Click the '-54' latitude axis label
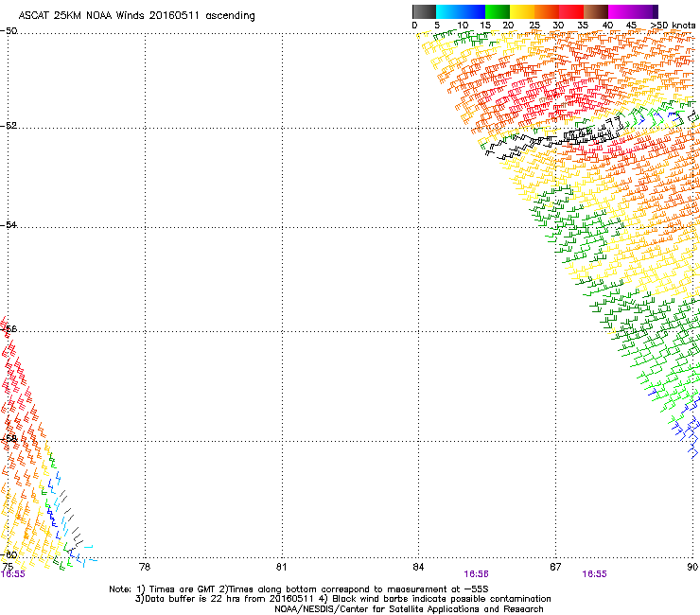The image size is (700, 615). 9,224
